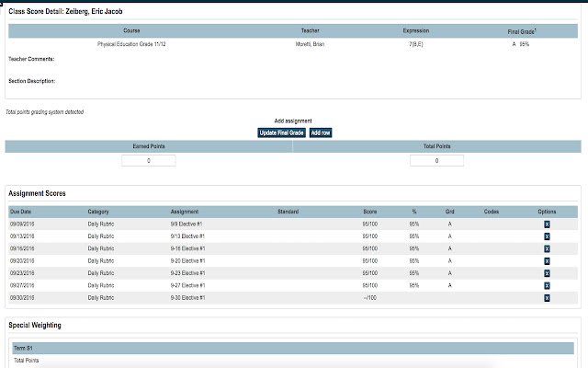Click the 9-30 Elective #1 assignment name
The height and width of the screenshot is (368, 588).
point(187,297)
